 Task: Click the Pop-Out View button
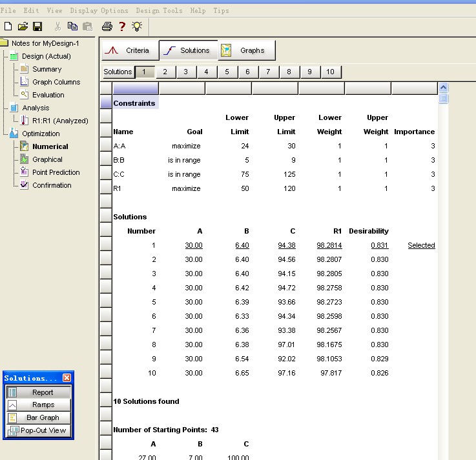[38, 430]
